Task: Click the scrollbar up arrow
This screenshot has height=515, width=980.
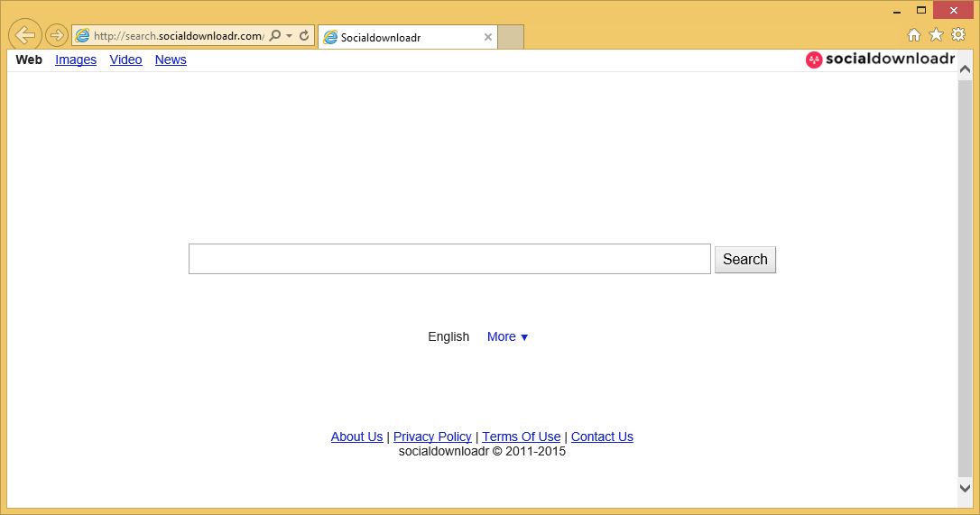Action: [x=965, y=69]
